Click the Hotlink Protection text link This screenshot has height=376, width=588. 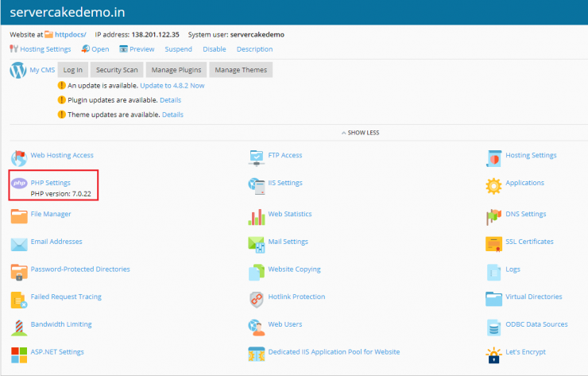(296, 297)
